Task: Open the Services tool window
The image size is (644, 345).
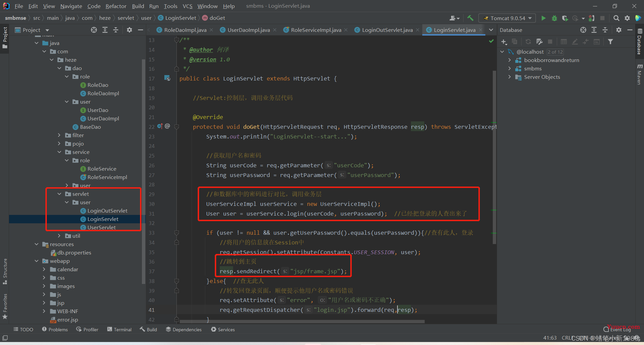Action: point(223,330)
